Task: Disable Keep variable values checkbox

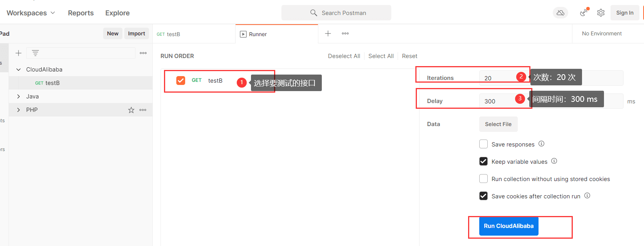Action: tap(483, 161)
